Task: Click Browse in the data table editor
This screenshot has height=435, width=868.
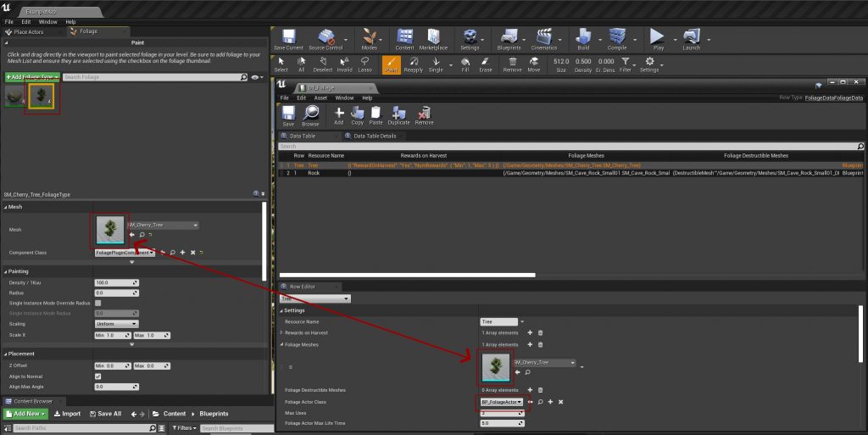Action: coord(310,115)
